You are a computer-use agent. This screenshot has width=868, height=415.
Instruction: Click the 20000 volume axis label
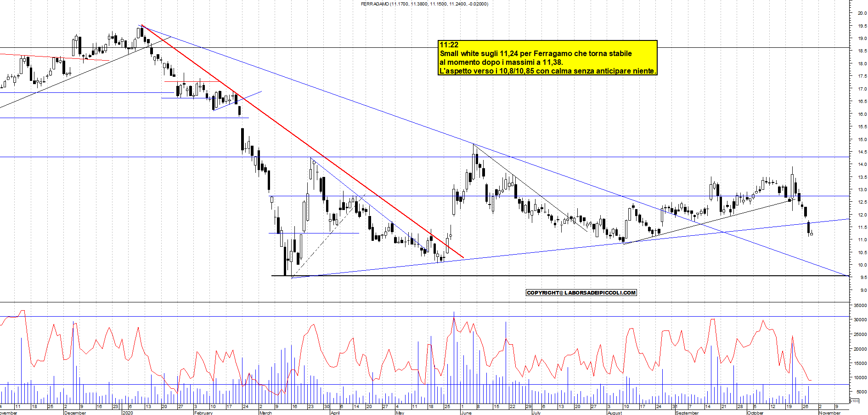(x=861, y=349)
